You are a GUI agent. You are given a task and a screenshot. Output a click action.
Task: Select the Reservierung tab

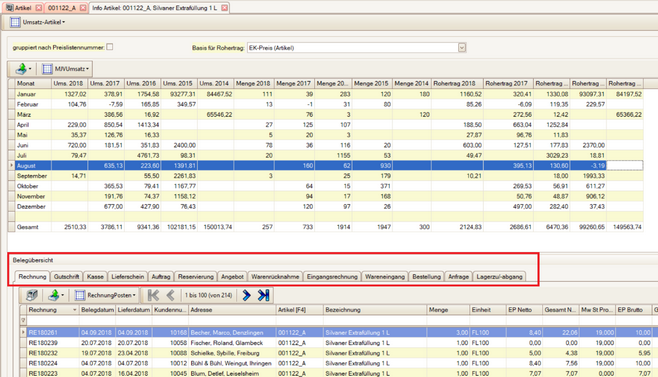click(196, 277)
